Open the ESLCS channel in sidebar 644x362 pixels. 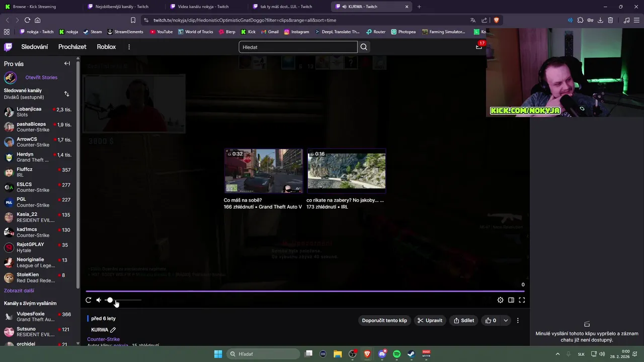tap(38, 187)
